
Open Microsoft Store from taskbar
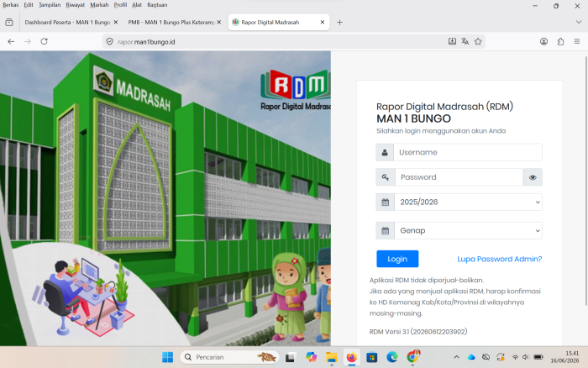tap(371, 357)
